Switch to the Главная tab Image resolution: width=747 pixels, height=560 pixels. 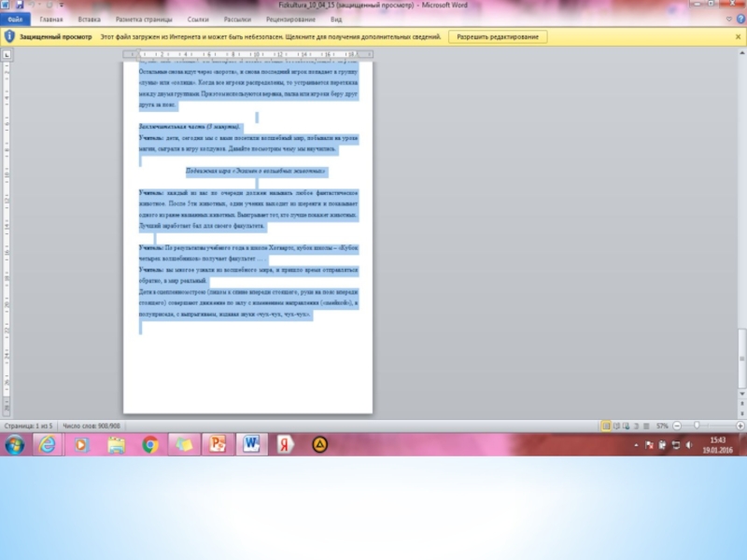click(x=51, y=20)
